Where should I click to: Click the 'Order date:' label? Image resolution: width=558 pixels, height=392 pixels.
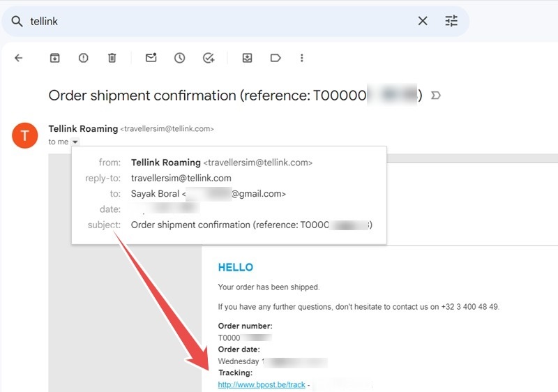(x=239, y=349)
